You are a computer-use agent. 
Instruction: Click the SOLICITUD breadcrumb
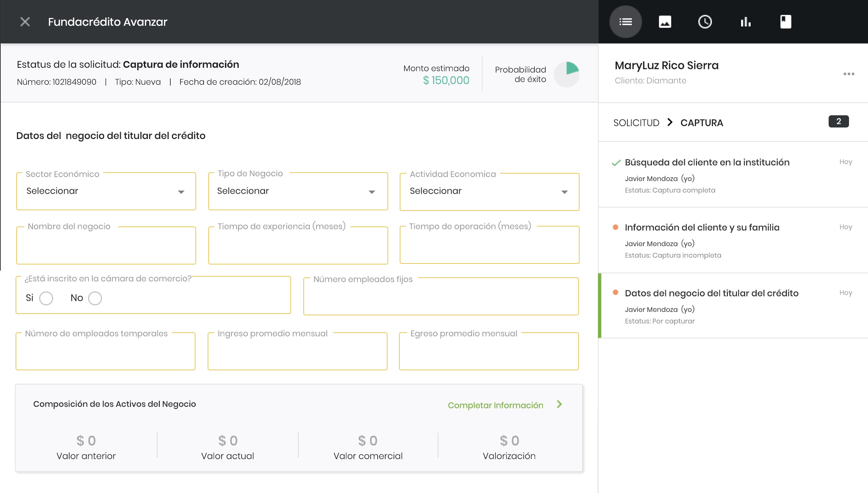[x=636, y=123]
